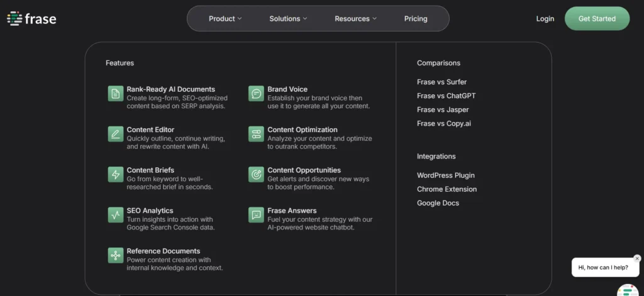Click the Content Briefs lightning icon
644x296 pixels.
[x=116, y=174]
